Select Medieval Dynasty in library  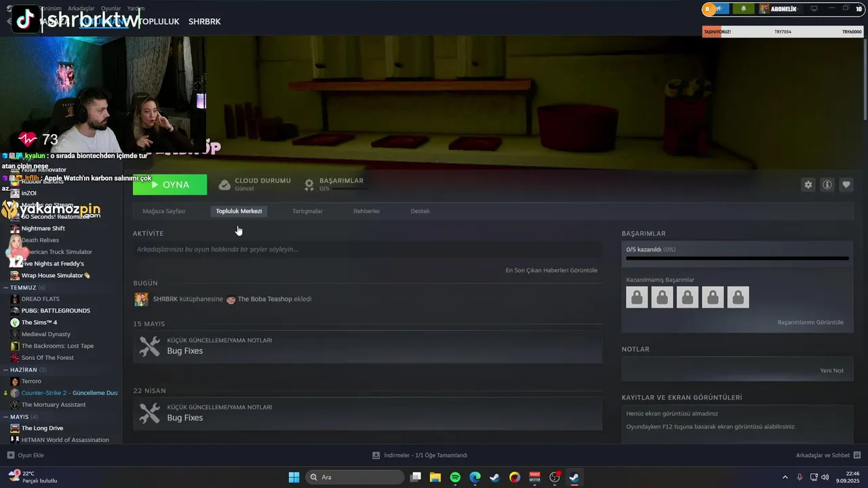[x=46, y=334]
